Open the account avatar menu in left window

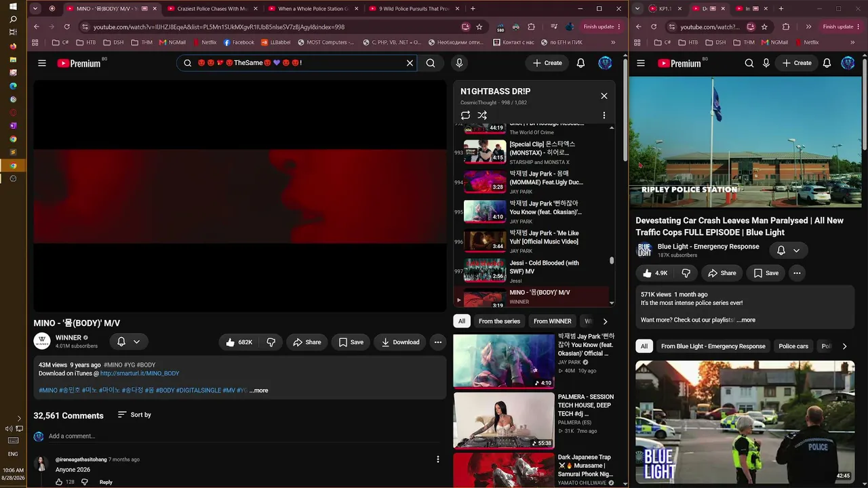coord(605,63)
